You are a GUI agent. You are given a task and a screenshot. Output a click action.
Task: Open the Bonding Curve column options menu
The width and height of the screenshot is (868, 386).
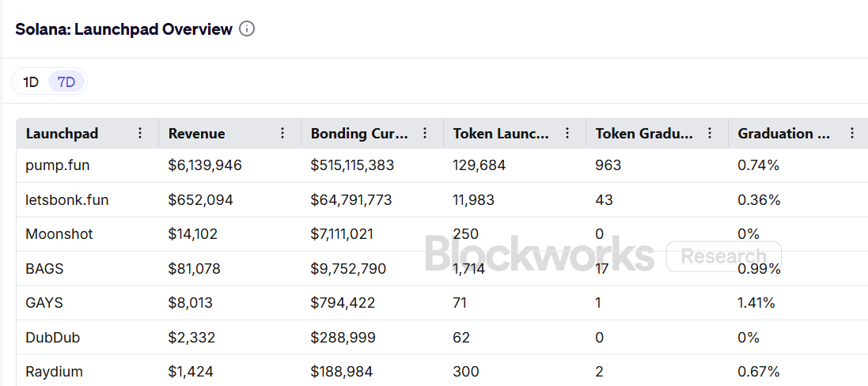[x=425, y=133]
